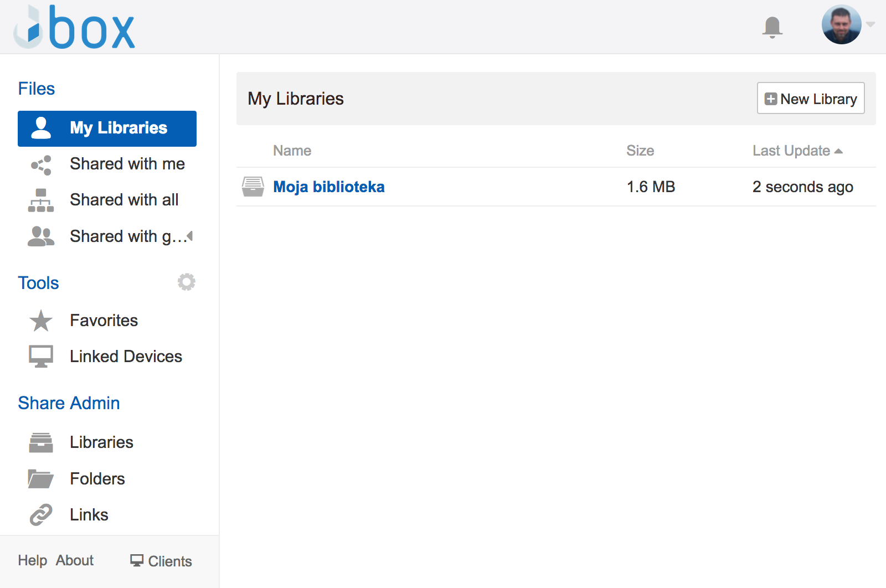The width and height of the screenshot is (886, 588).
Task: Open Share Admin Libraries
Action: (x=101, y=442)
